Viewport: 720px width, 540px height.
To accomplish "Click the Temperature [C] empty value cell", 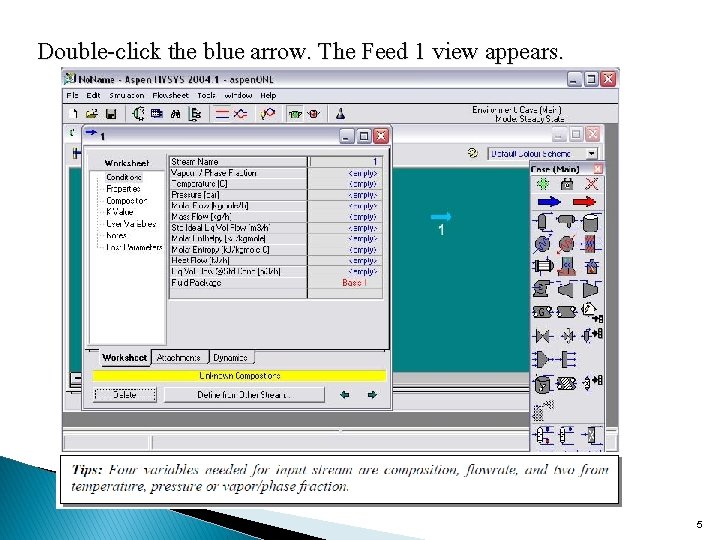I will [x=345, y=184].
